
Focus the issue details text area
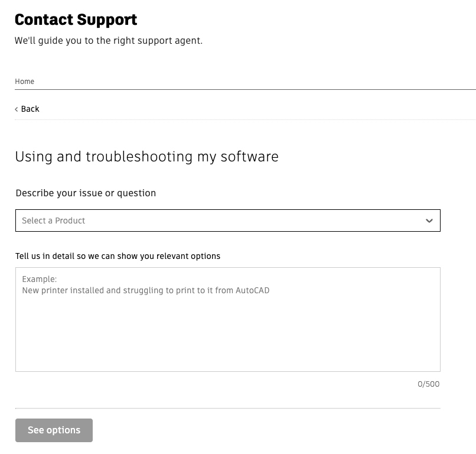pos(227,319)
